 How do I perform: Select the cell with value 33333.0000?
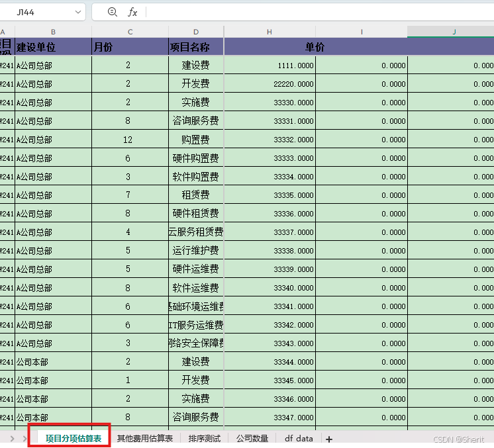click(270, 158)
